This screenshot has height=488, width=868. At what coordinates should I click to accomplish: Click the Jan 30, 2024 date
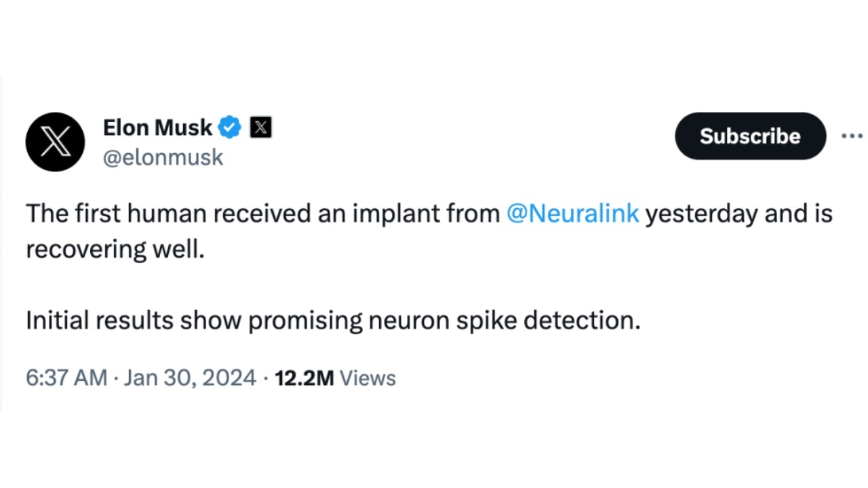(x=190, y=378)
